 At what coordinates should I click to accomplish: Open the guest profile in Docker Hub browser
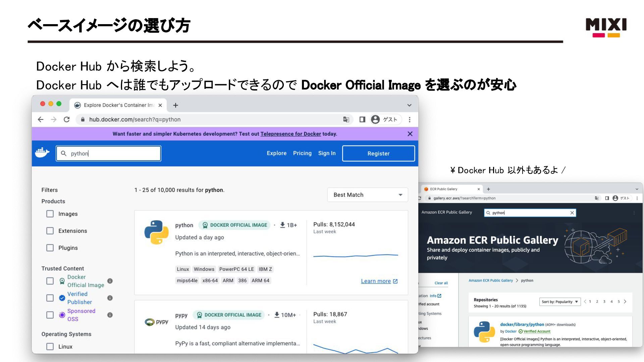386,119
